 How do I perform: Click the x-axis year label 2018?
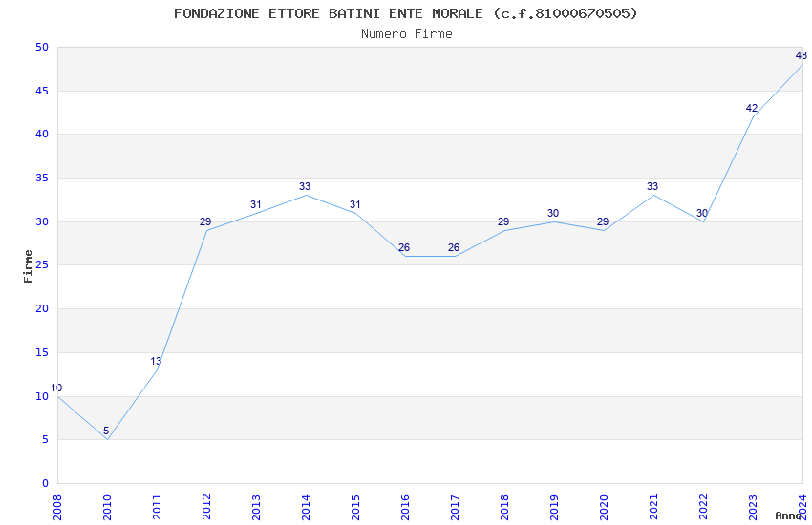tap(505, 507)
